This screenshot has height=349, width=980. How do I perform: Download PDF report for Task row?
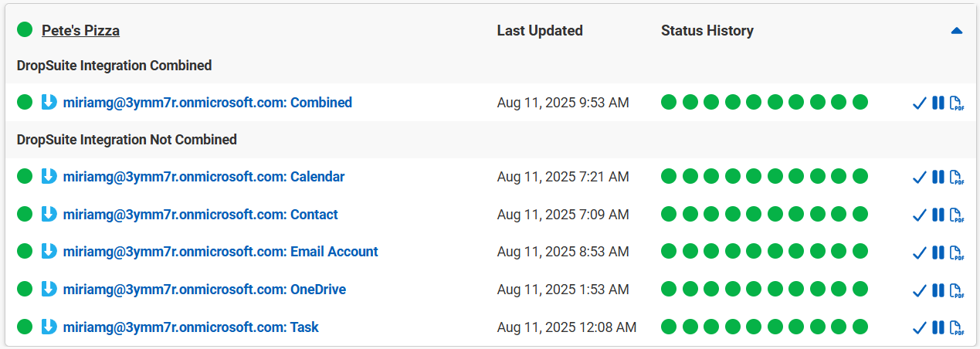[957, 328]
